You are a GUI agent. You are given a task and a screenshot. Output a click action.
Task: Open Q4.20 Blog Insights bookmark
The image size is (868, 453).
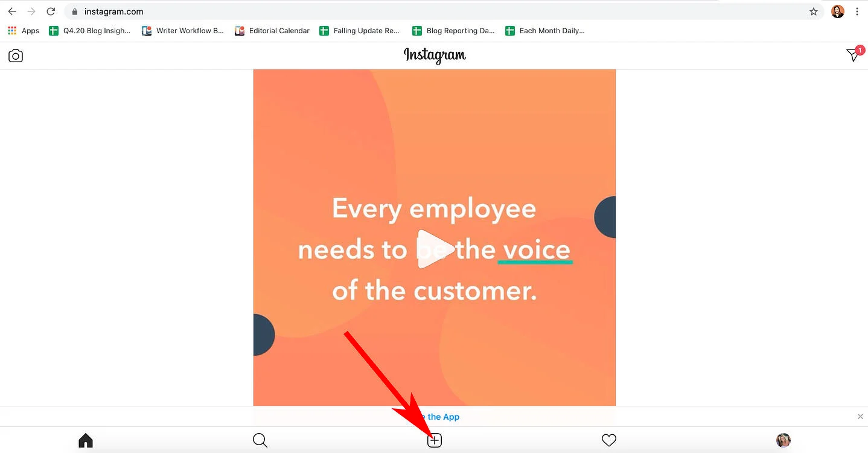point(89,31)
